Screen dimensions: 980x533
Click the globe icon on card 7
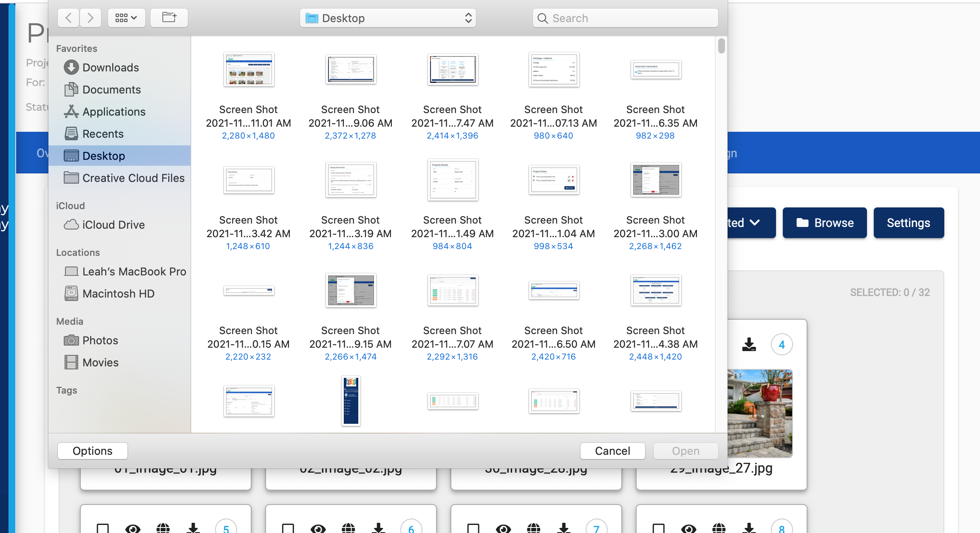pos(533,528)
